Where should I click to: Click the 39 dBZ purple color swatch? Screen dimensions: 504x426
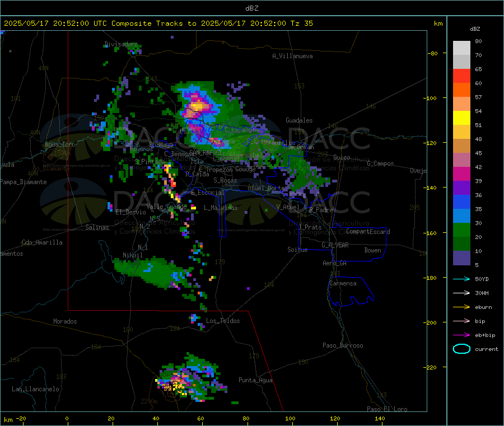(461, 188)
